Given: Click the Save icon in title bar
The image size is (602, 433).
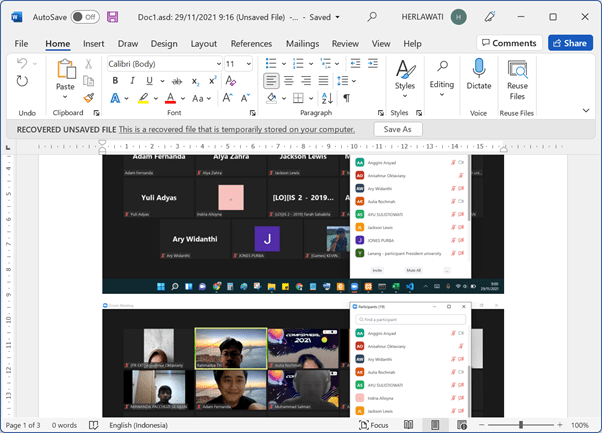Looking at the screenshot, I should point(112,17).
